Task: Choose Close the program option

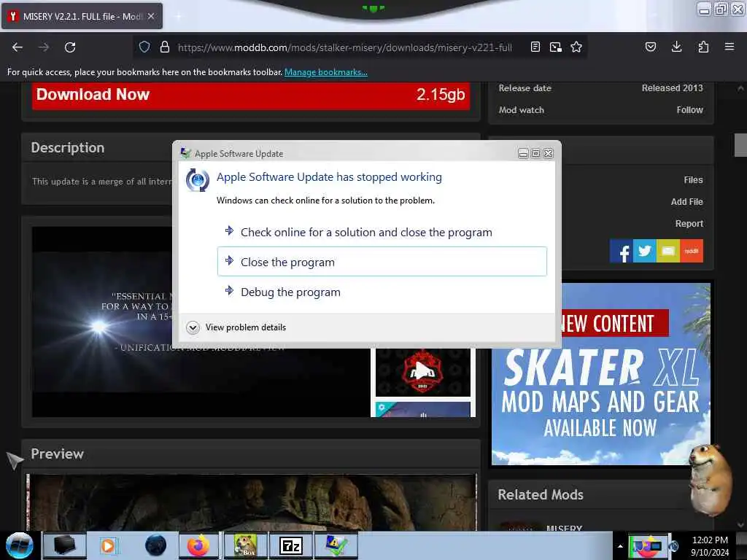Action: (x=382, y=262)
